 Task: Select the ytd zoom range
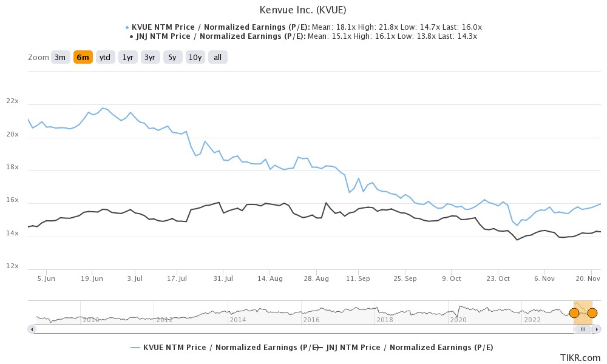pyautogui.click(x=105, y=56)
